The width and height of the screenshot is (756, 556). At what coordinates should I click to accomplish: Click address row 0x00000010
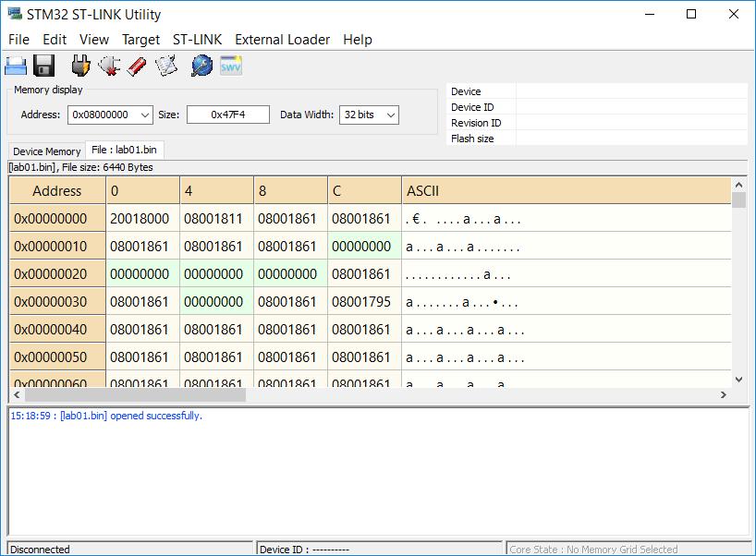click(x=57, y=247)
